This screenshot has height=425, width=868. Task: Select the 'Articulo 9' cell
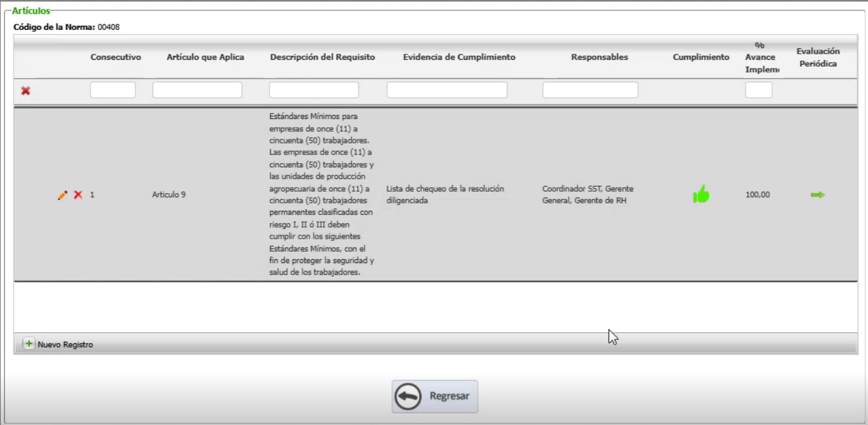tap(169, 195)
